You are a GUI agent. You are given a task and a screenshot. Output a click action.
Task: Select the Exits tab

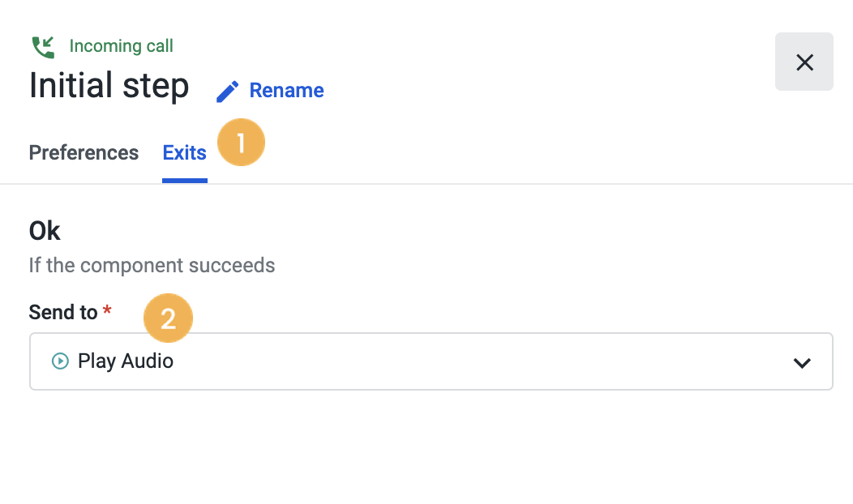tap(184, 153)
